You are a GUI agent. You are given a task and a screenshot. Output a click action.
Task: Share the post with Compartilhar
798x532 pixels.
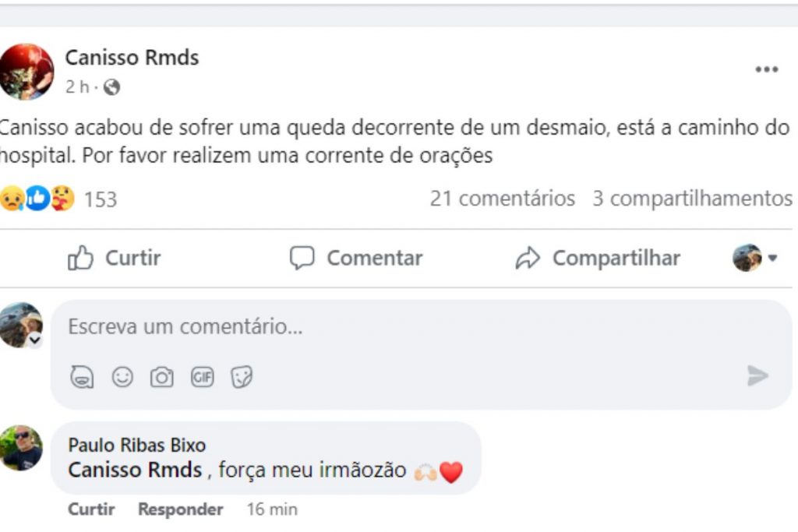point(598,258)
